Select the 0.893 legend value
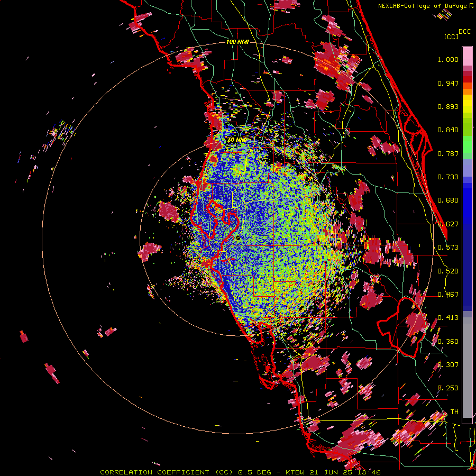Viewport: 476px width, 476px height. point(448,106)
